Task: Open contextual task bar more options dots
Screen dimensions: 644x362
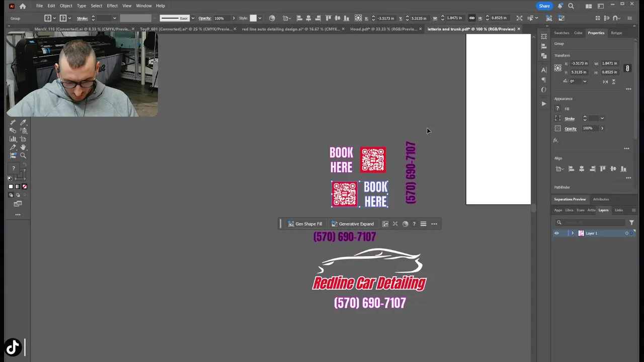Action: [434, 224]
